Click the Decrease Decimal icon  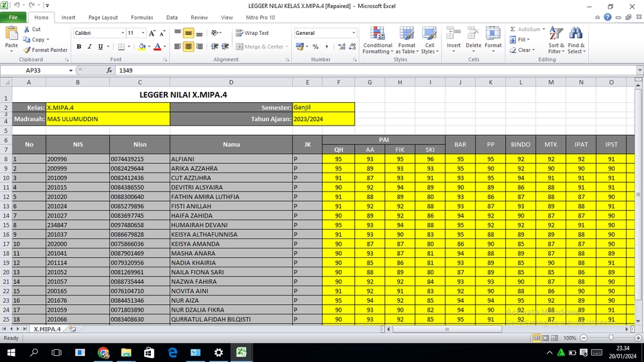point(352,46)
